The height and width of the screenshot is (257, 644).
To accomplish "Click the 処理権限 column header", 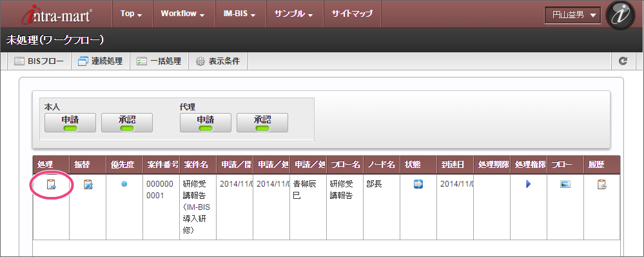I will click(529, 165).
